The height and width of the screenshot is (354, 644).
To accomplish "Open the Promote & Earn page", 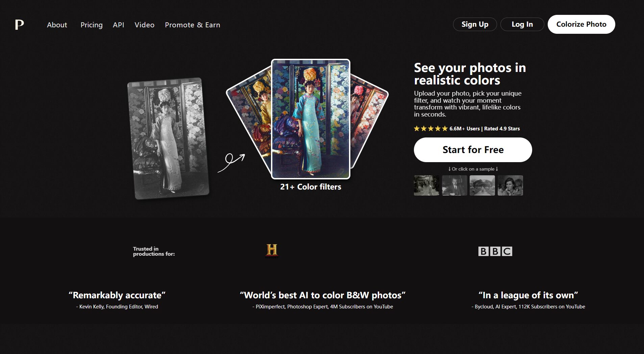I will 192,25.
